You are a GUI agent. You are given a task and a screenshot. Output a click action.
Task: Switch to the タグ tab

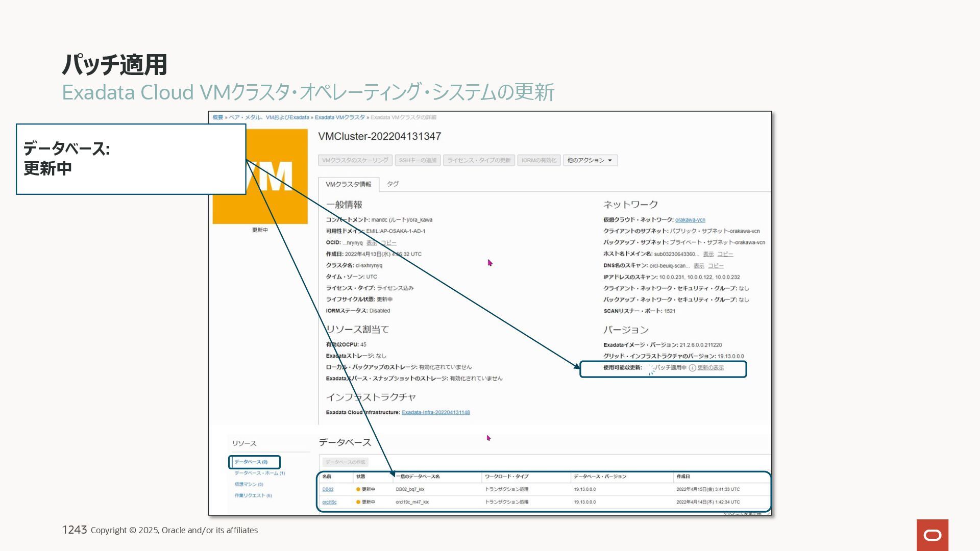coord(393,184)
